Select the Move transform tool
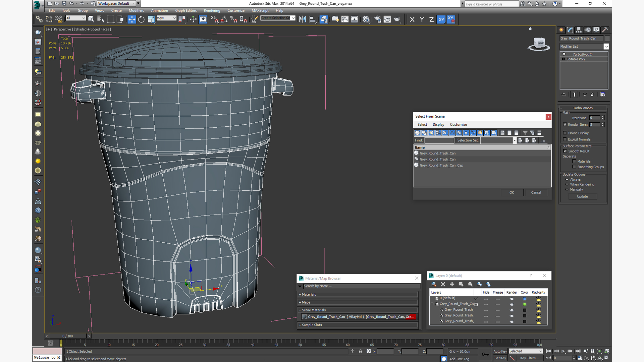644x362 pixels. [131, 19]
